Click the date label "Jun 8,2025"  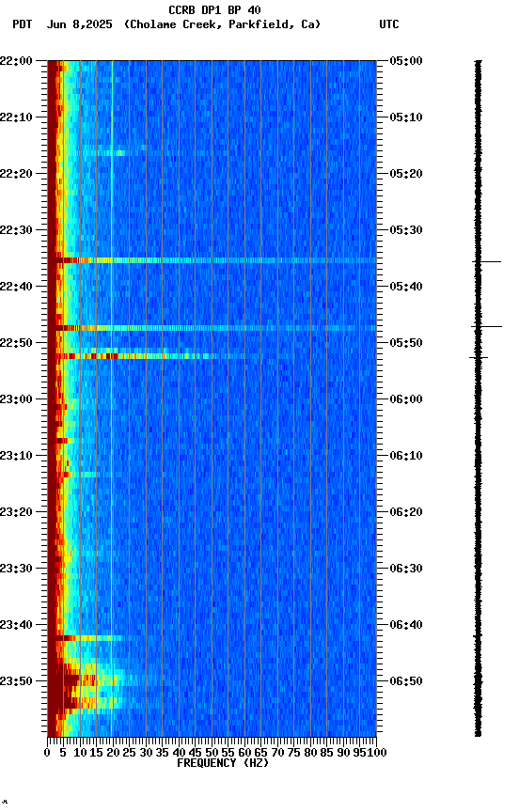click(79, 24)
